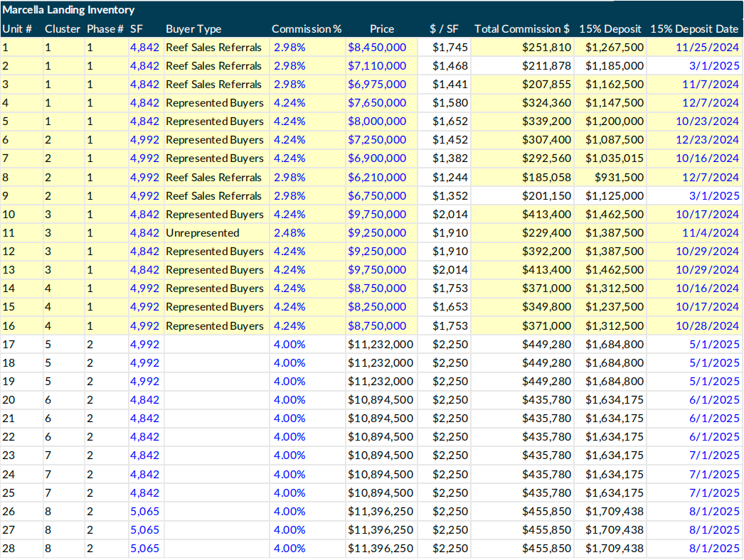Viewport: 744px width, 560px height.
Task: Click unit number 28 cell
Action: [9, 549]
